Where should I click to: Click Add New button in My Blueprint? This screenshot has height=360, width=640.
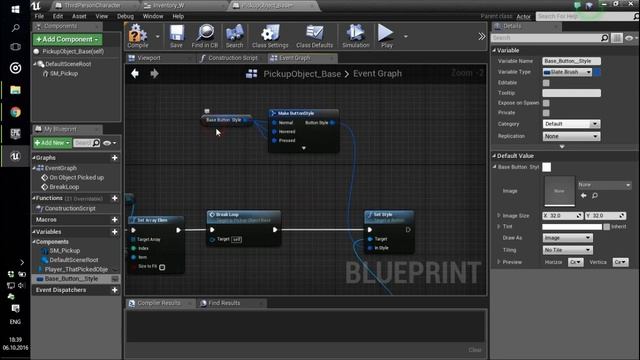click(x=52, y=143)
